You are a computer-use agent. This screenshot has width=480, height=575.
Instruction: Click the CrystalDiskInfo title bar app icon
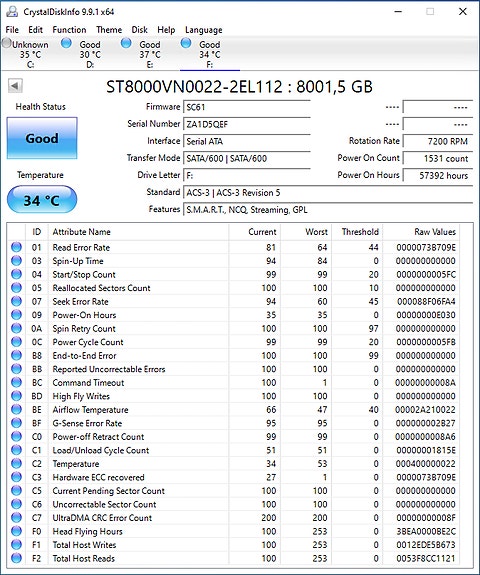(x=12, y=12)
